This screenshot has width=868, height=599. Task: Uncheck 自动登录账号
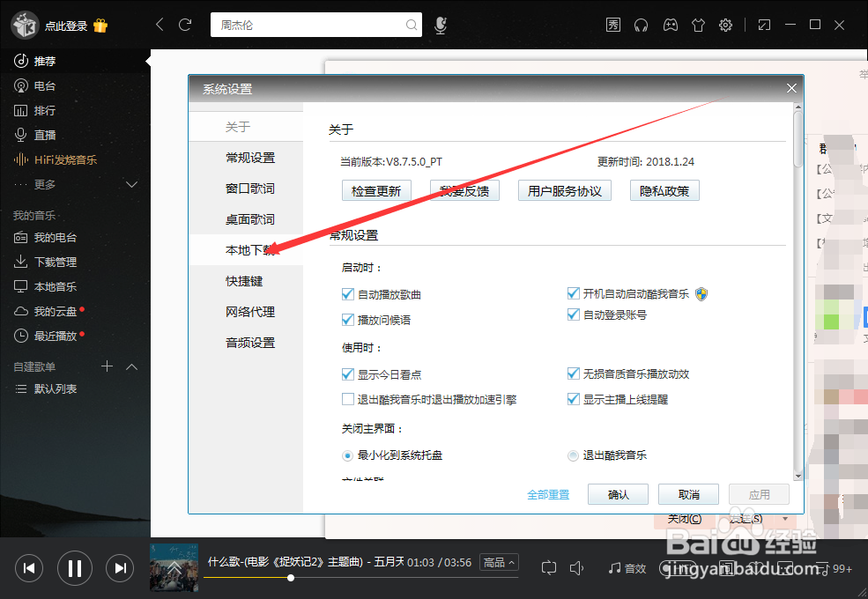(574, 315)
